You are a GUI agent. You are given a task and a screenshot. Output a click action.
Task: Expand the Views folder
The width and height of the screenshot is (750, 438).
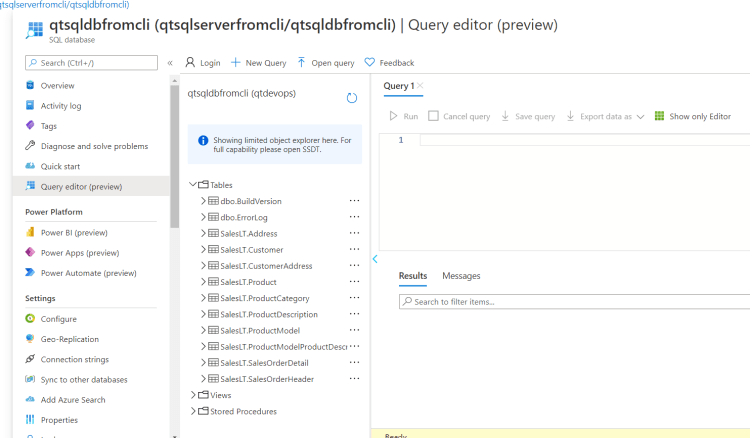193,395
